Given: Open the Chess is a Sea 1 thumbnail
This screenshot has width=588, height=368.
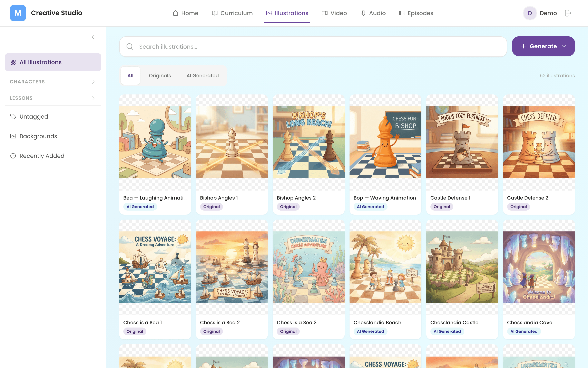Looking at the screenshot, I should [155, 267].
